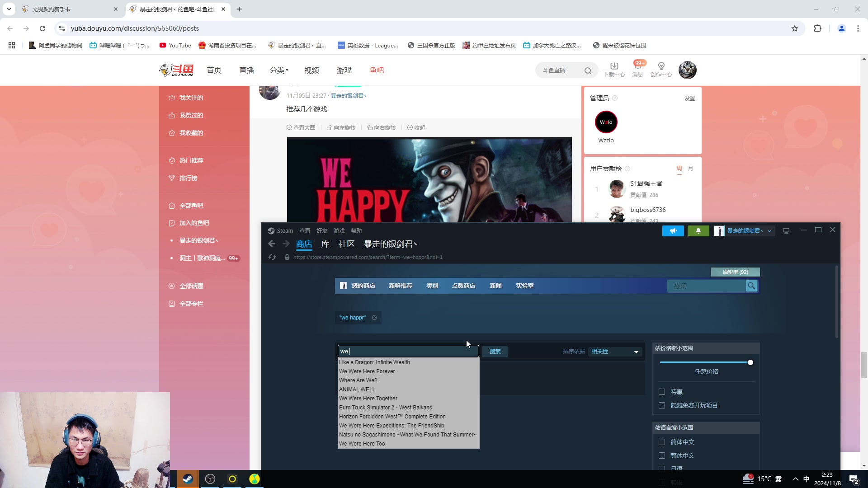The width and height of the screenshot is (868, 488).
Task: Open the 您的商店 store menu
Action: click(x=363, y=286)
